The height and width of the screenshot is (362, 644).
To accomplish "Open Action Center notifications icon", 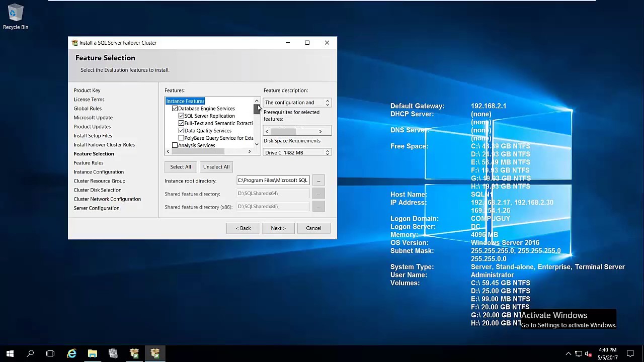I will (x=630, y=353).
